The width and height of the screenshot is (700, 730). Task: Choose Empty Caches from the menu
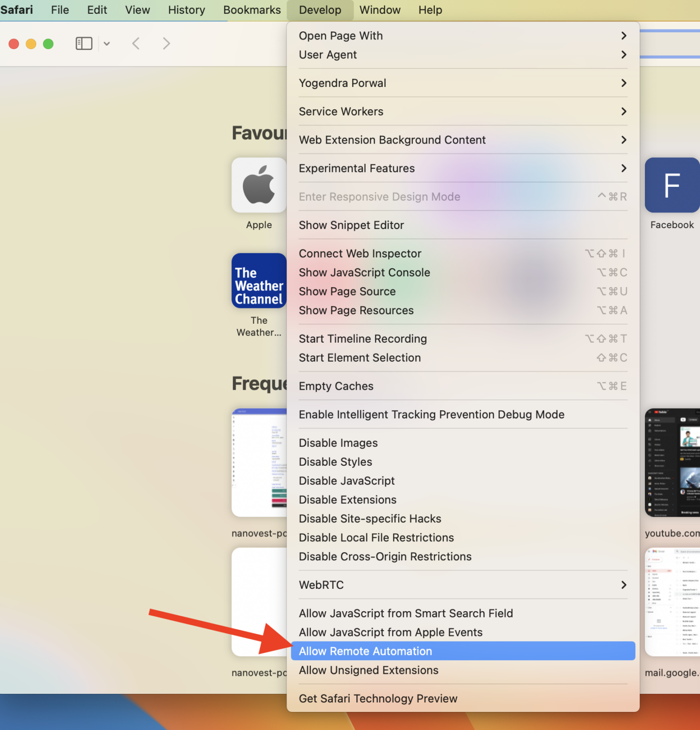click(x=336, y=386)
